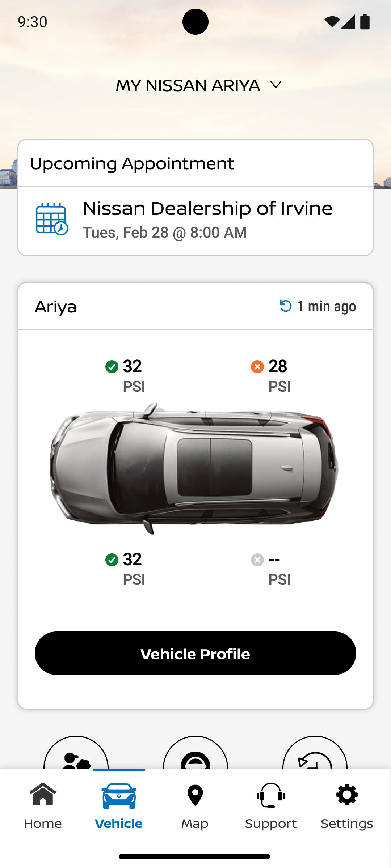Tap the Upcoming Appointment header

pos(132,163)
